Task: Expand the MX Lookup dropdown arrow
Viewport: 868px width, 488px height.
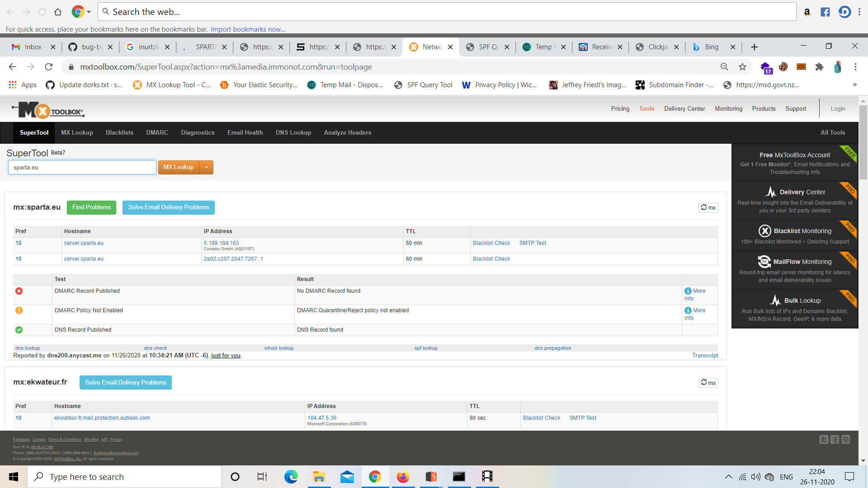Action: (x=207, y=167)
